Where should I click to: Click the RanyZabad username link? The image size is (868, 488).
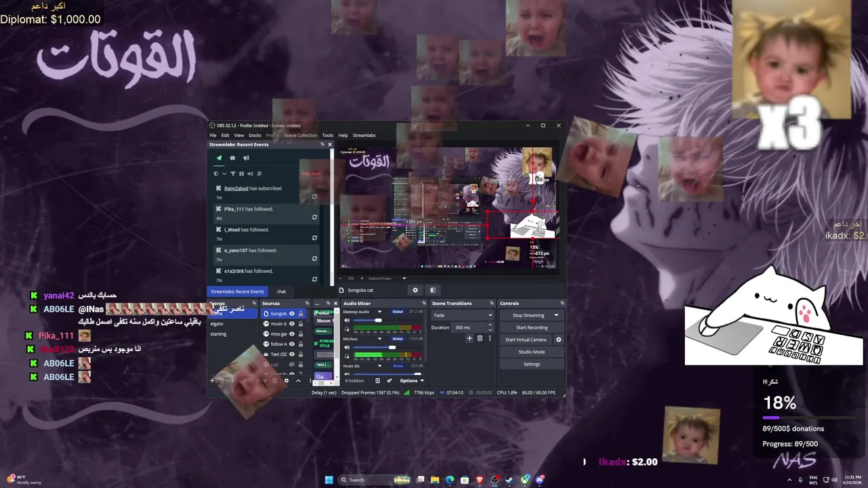click(x=236, y=188)
